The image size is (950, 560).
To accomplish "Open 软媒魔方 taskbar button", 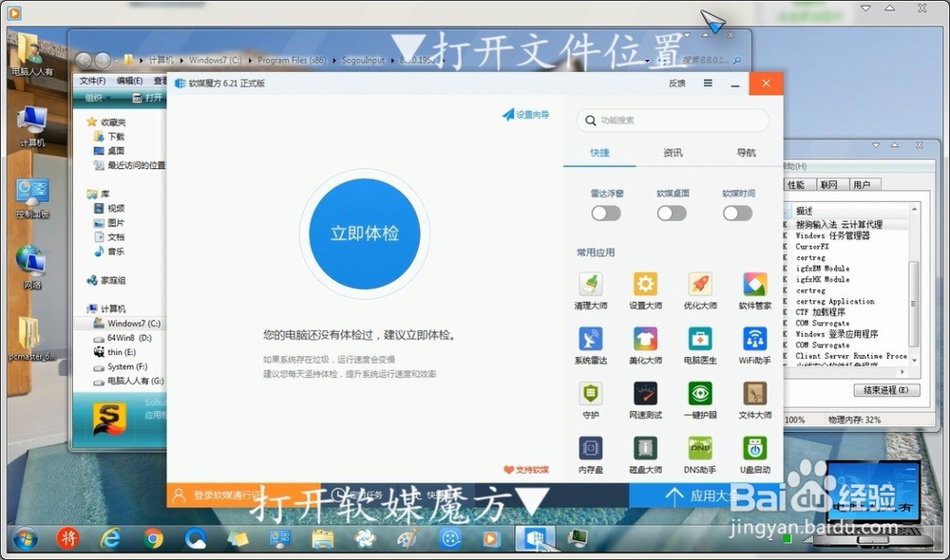I will click(535, 537).
